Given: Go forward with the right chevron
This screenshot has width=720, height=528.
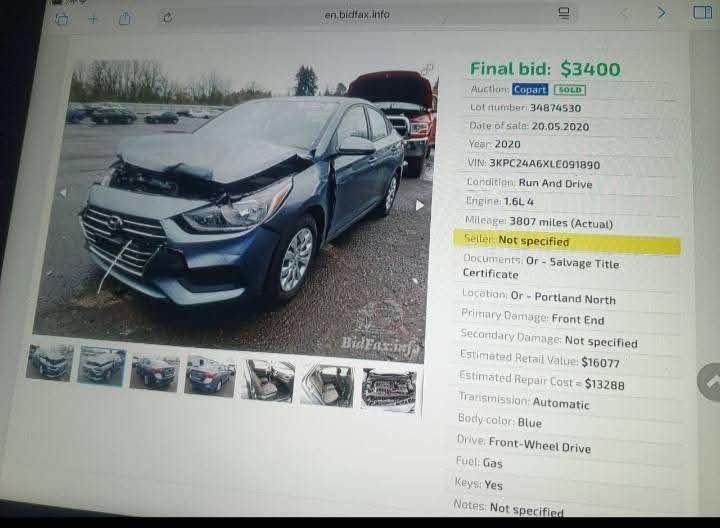Looking at the screenshot, I should 661,13.
